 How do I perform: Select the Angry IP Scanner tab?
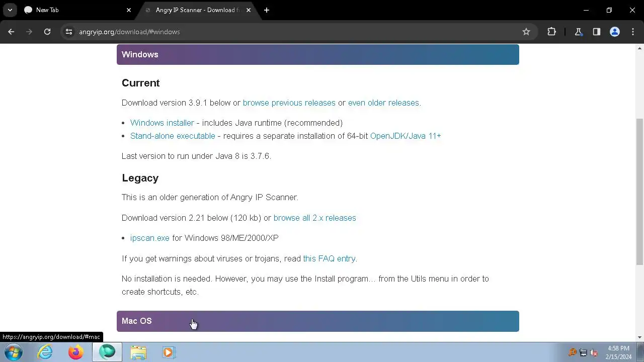(x=198, y=10)
